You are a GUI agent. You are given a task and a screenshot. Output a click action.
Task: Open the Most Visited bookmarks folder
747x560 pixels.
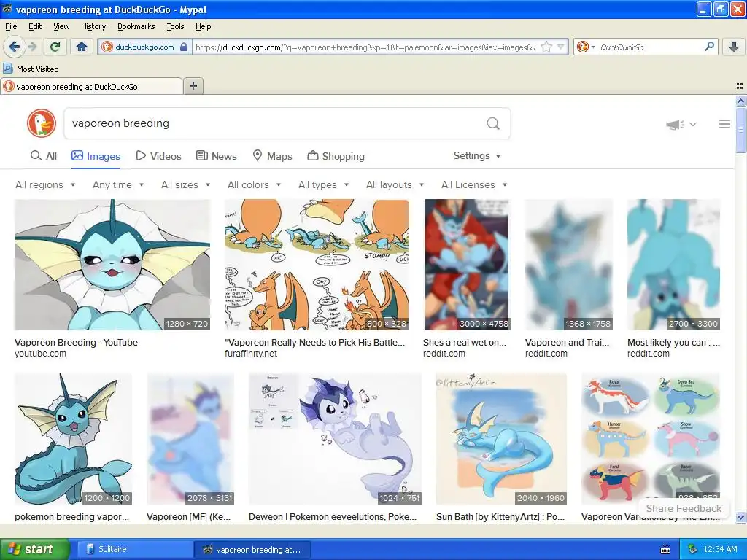pyautogui.click(x=31, y=69)
